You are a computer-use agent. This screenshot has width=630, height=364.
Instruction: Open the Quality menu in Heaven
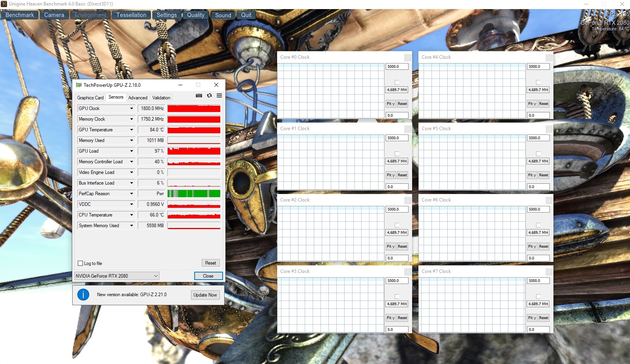196,15
